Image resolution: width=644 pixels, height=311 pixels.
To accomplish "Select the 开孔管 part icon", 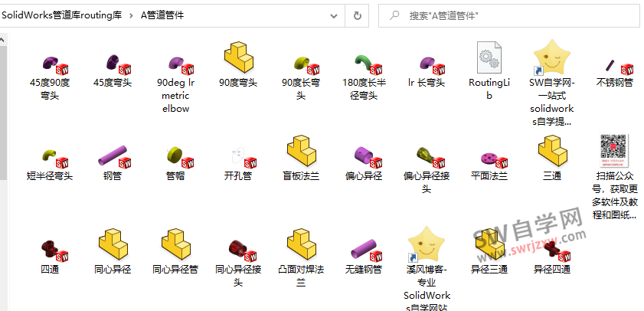I will pos(244,159).
